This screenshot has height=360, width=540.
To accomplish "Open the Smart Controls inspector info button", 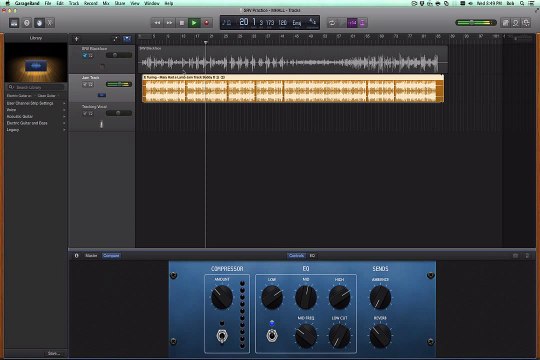I will click(x=76, y=256).
